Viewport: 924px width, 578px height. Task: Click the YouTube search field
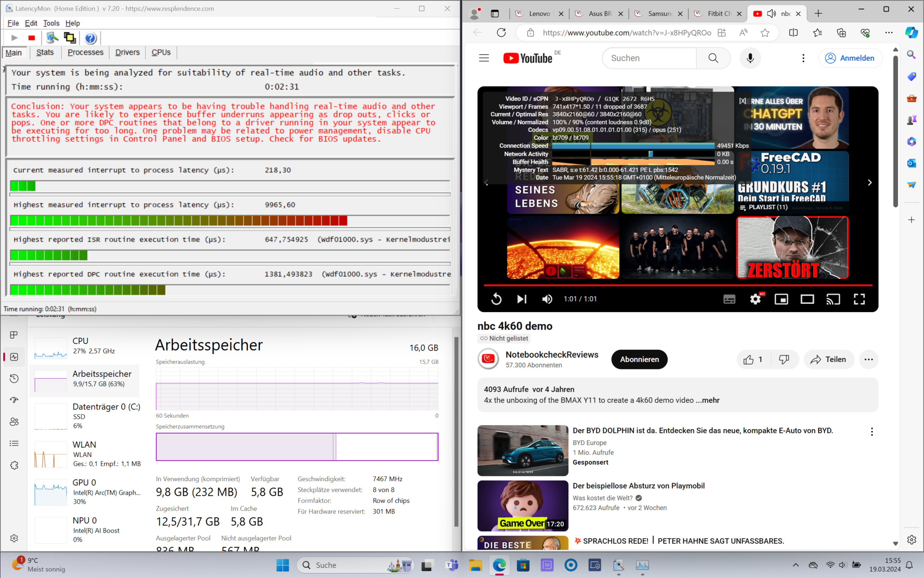649,58
